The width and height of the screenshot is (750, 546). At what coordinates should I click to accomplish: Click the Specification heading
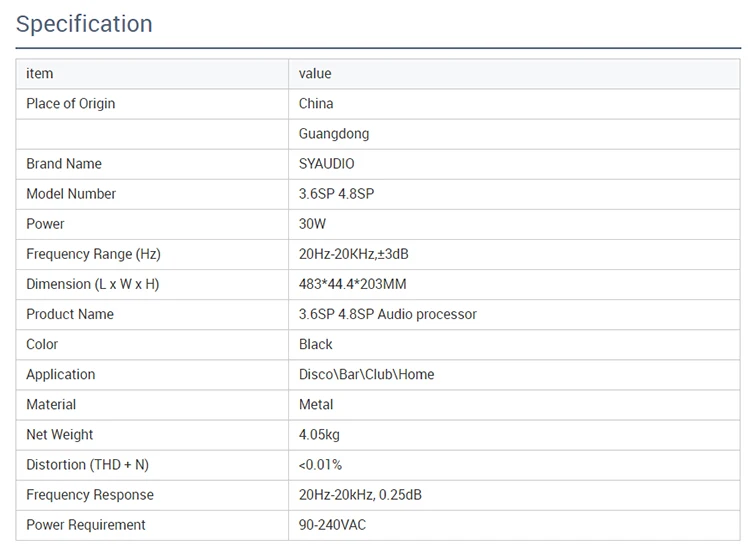(x=84, y=24)
